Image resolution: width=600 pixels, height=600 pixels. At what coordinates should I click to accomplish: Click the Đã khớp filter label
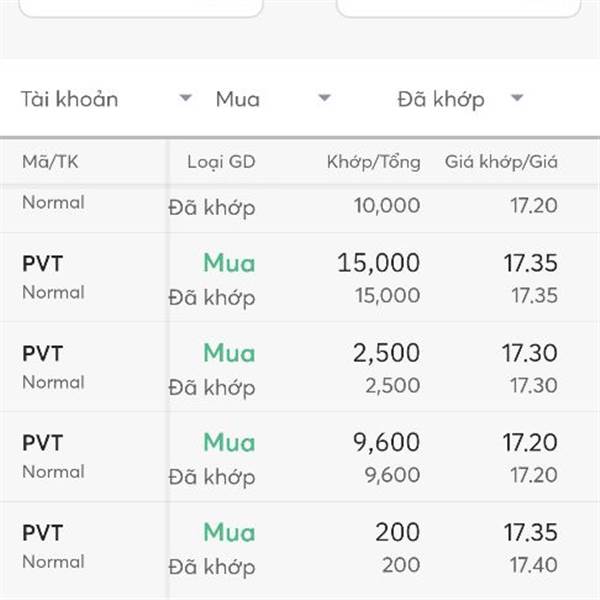click(x=441, y=99)
